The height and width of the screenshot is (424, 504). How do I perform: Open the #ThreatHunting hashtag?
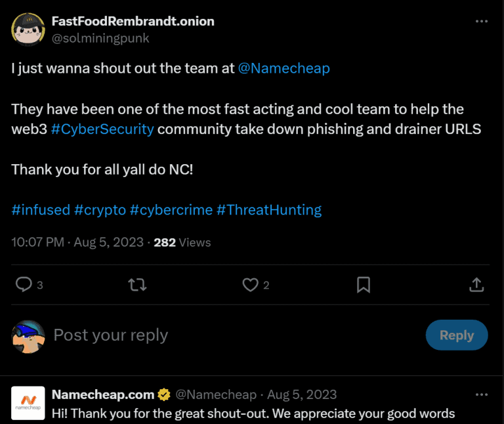[x=269, y=210]
